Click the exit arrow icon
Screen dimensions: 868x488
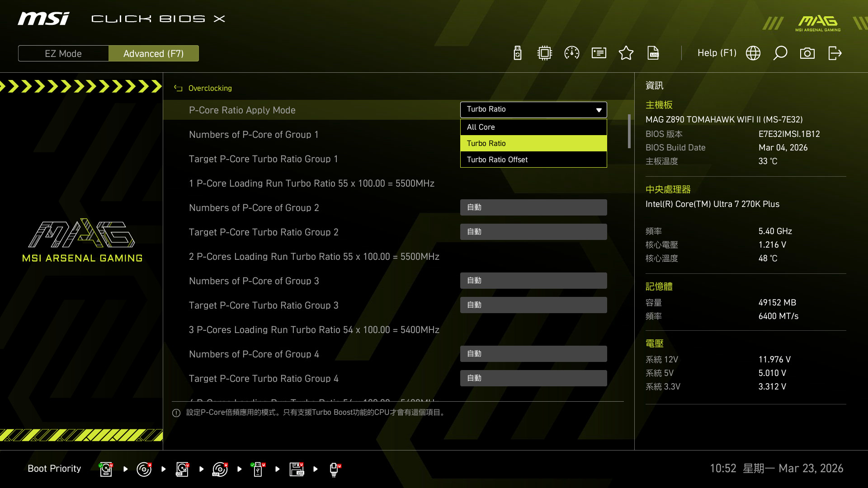click(x=835, y=53)
